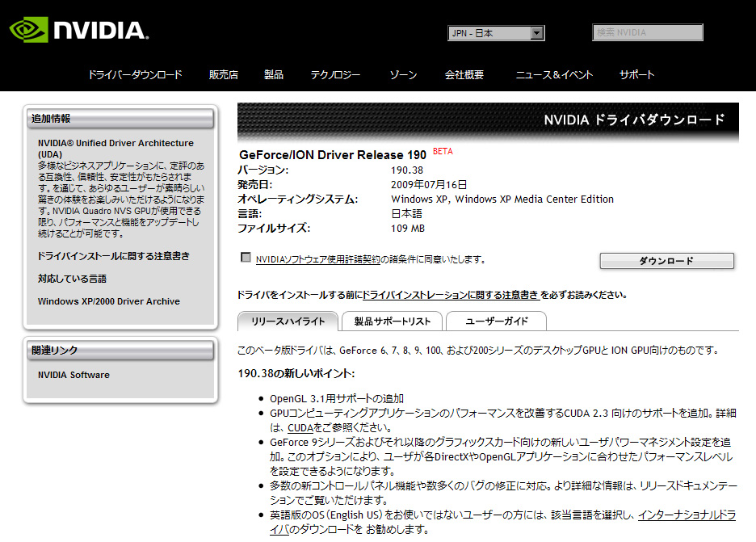Screen dimensions: 756x542
Task: Check the license agreement checkbox
Action: point(246,258)
